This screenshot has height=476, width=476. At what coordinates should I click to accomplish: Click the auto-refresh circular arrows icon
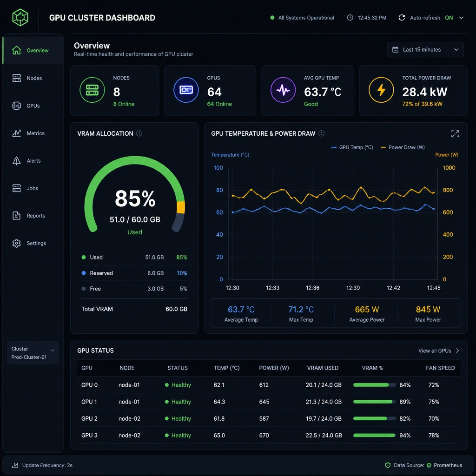pyautogui.click(x=402, y=18)
